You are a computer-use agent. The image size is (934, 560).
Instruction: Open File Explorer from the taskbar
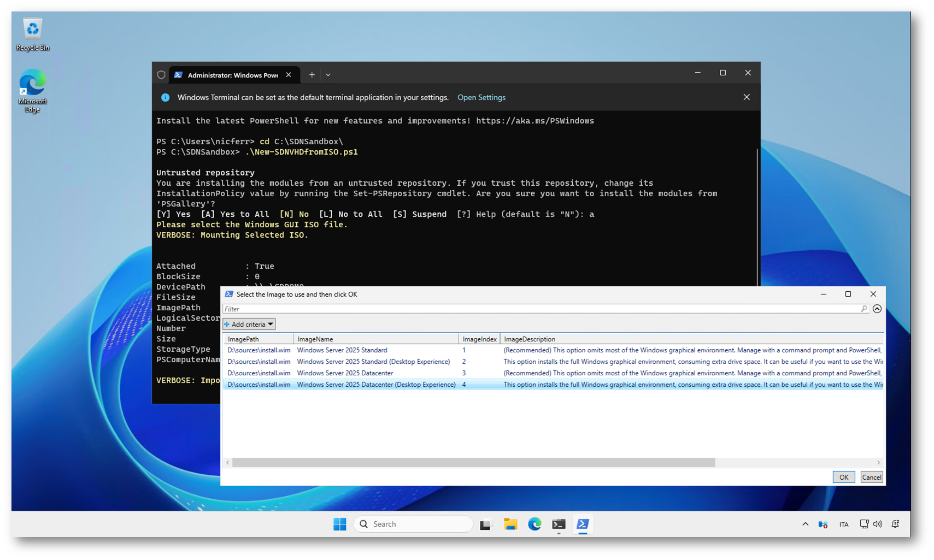click(510, 524)
